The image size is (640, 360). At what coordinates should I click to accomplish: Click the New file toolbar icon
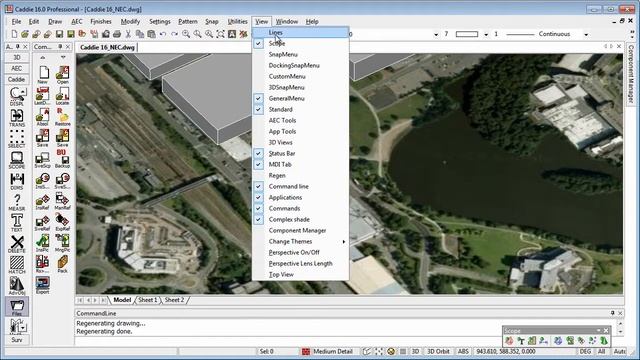(14, 34)
